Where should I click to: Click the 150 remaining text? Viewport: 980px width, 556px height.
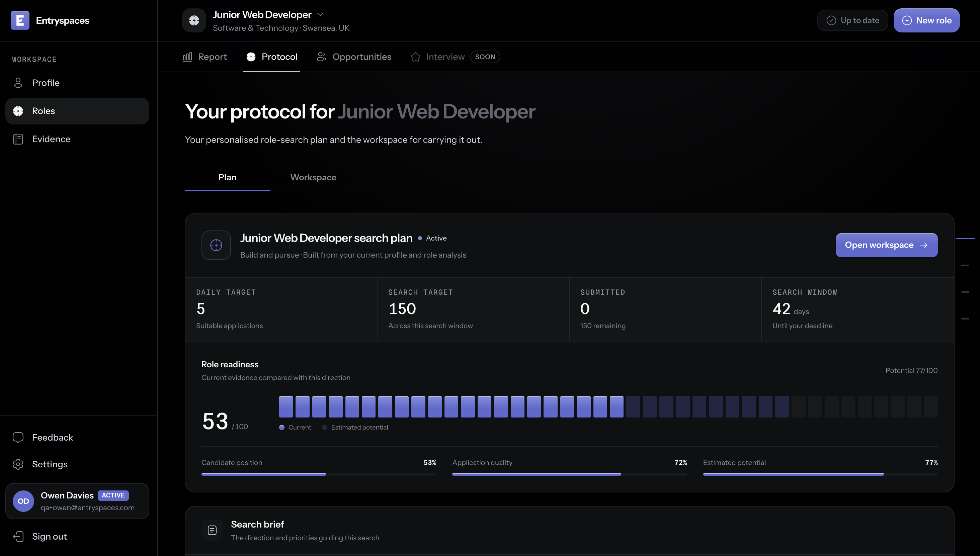click(x=603, y=326)
